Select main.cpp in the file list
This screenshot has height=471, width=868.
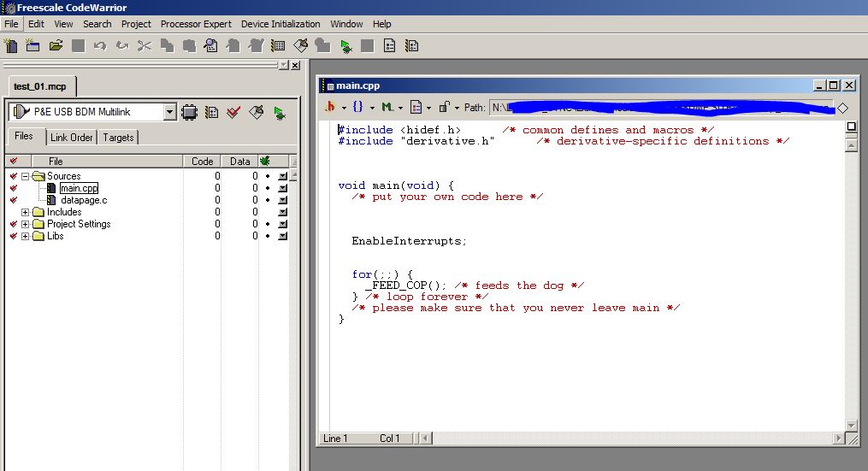(x=80, y=188)
